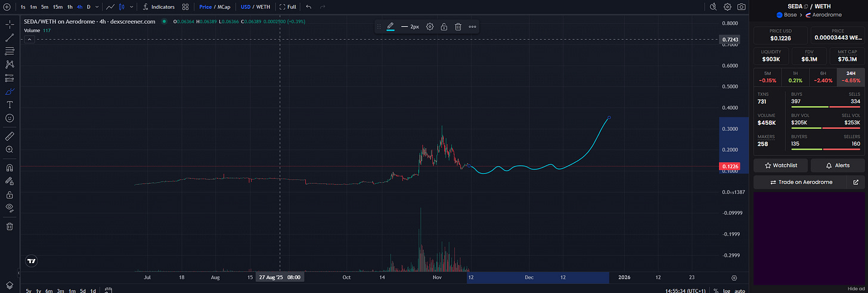Select the 1H price change tab

pyautogui.click(x=795, y=76)
